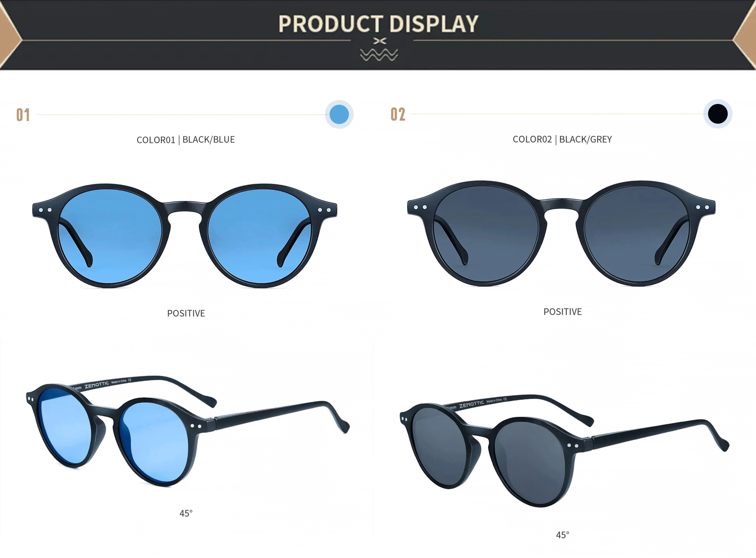Viewport: 756px width, 558px height.
Task: Click the black color swatch circle
Action: point(718,114)
